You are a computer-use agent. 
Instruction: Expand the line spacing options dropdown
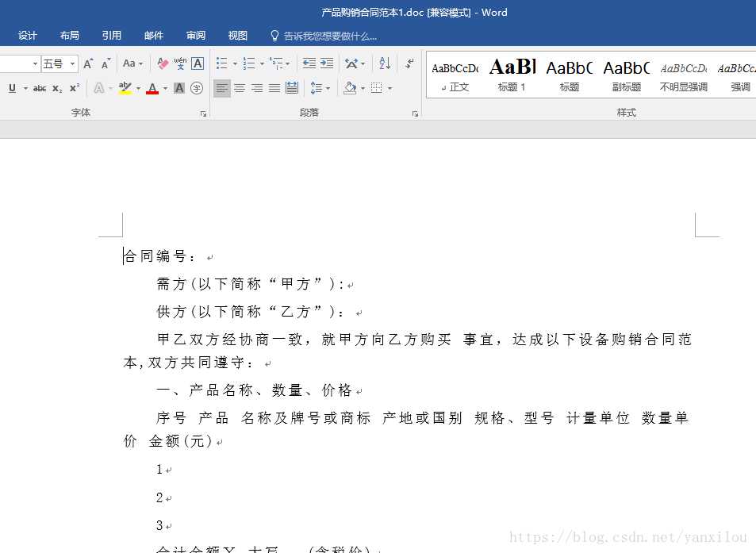point(328,87)
